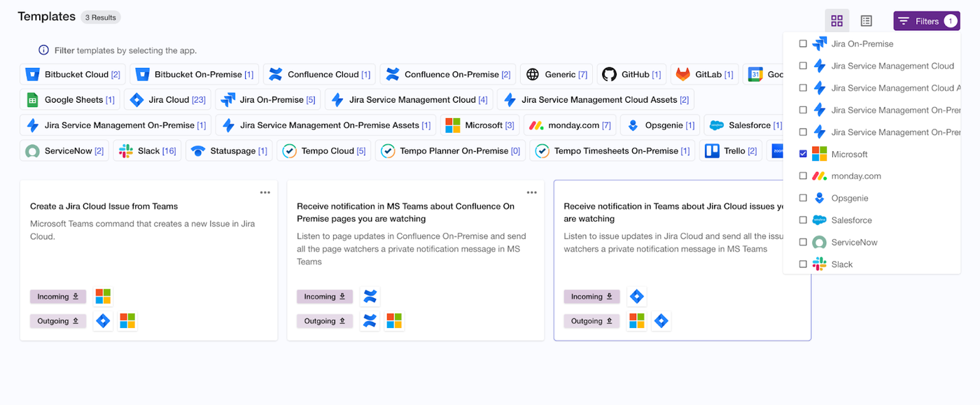This screenshot has width=980, height=405.
Task: Tick the Jira On-Premise filter checkbox
Action: pyautogui.click(x=803, y=43)
